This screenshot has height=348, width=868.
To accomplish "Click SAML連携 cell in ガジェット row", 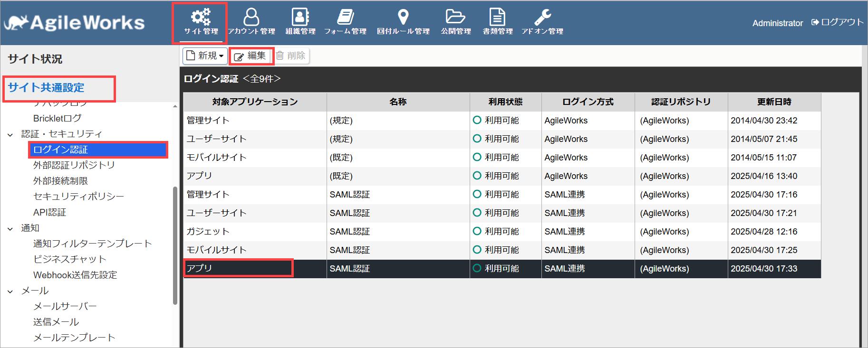I will (x=588, y=232).
